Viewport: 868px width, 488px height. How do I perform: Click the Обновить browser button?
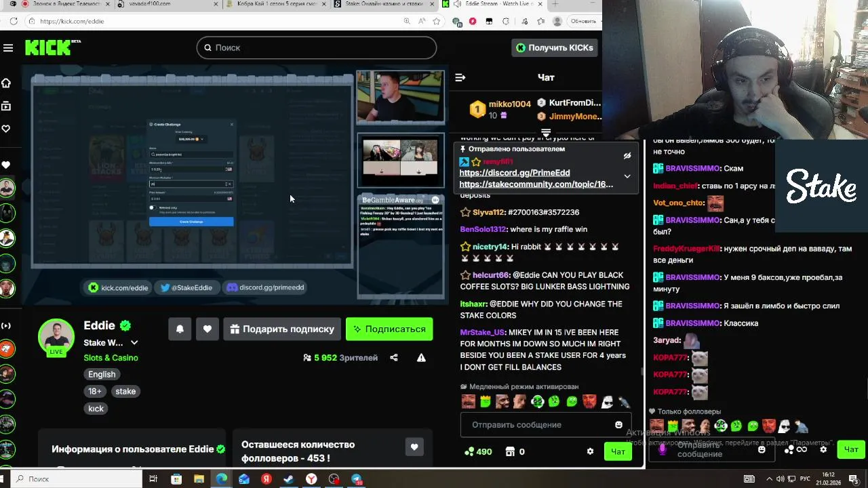[x=583, y=21]
